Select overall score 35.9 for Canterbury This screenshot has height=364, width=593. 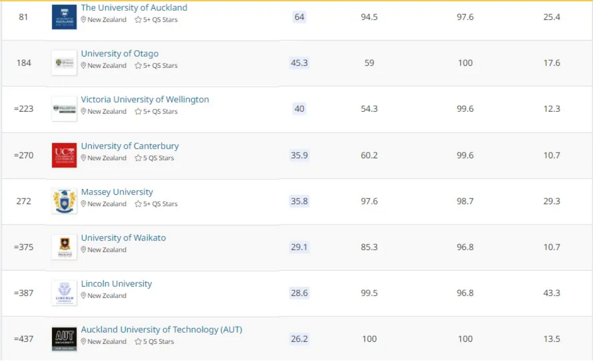299,155
